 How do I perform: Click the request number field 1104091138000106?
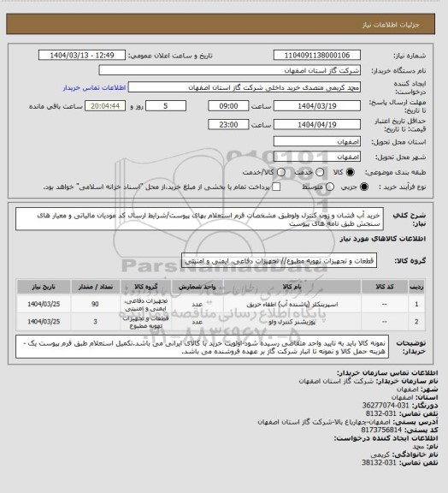point(317,55)
